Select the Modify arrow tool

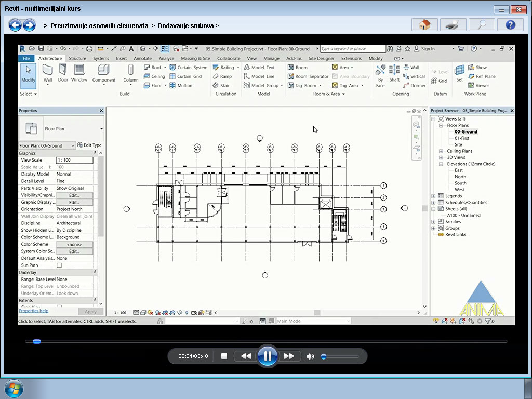pos(28,70)
